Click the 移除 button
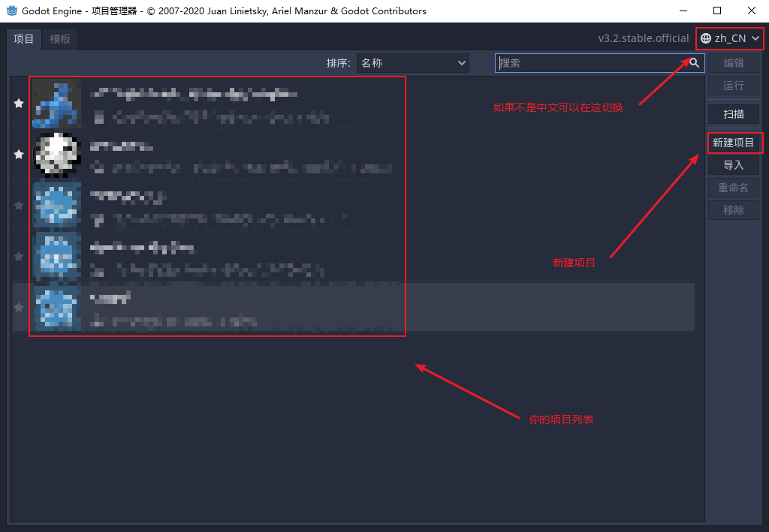 pyautogui.click(x=734, y=210)
